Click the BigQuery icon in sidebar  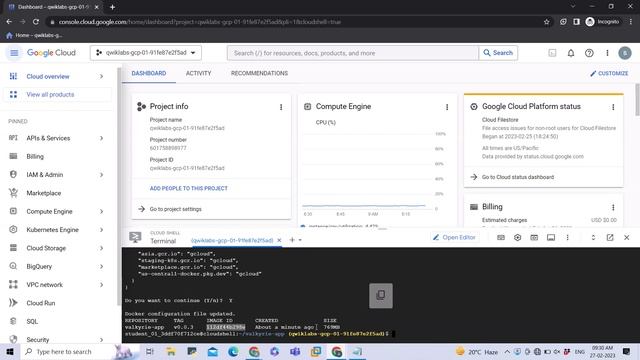point(13,266)
